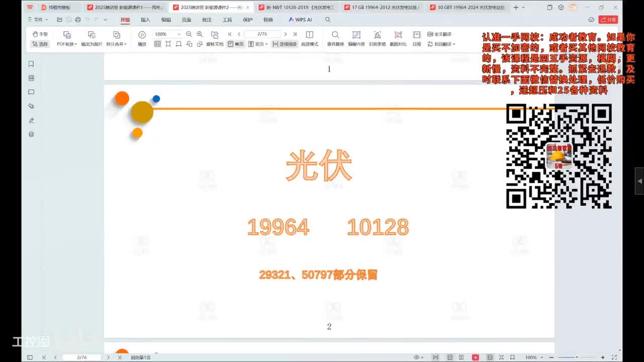
Task: Click the 2/76 page number field in toolbar
Action: 262,34
